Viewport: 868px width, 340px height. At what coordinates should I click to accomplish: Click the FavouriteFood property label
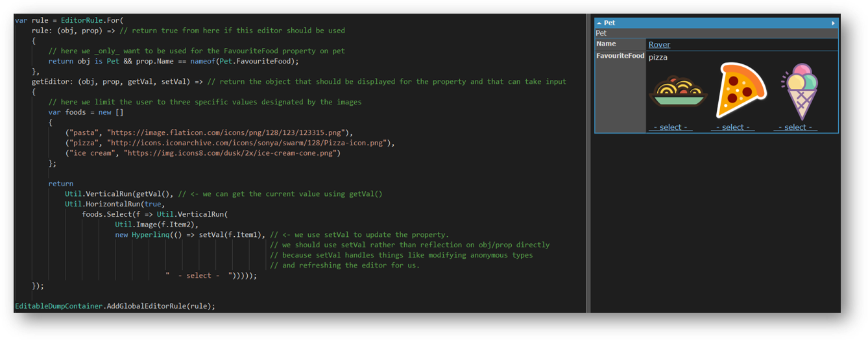(x=620, y=56)
